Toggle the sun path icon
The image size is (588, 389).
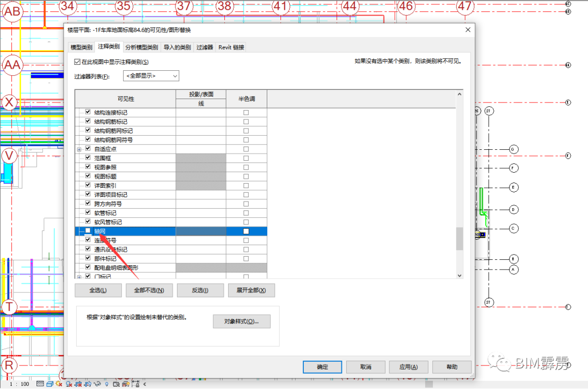(x=59, y=384)
